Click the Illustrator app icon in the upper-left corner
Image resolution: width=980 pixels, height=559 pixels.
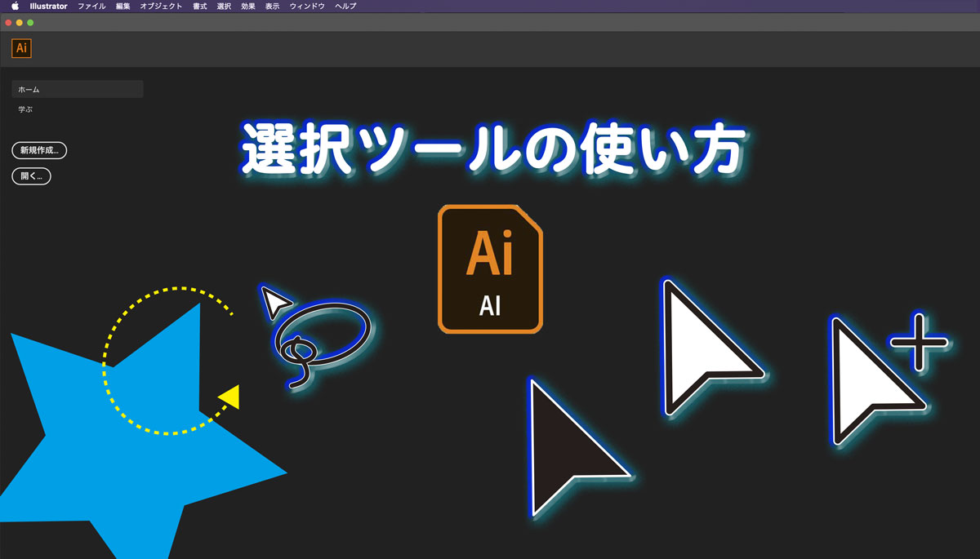point(20,47)
